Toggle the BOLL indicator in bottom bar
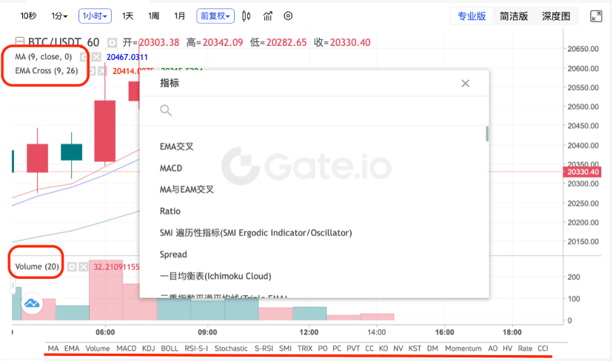This screenshot has width=616, height=364. [170, 348]
